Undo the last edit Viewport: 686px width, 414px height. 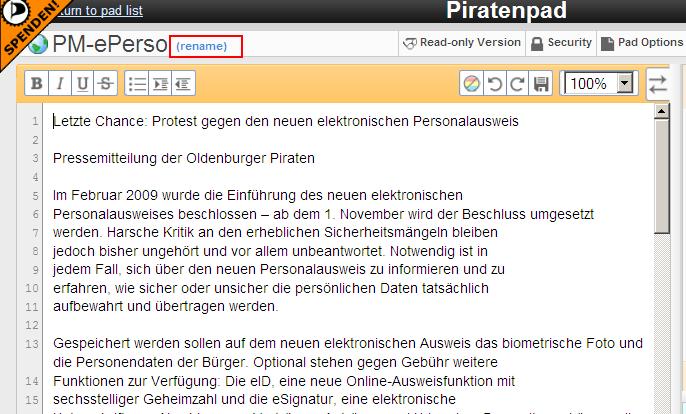495,83
